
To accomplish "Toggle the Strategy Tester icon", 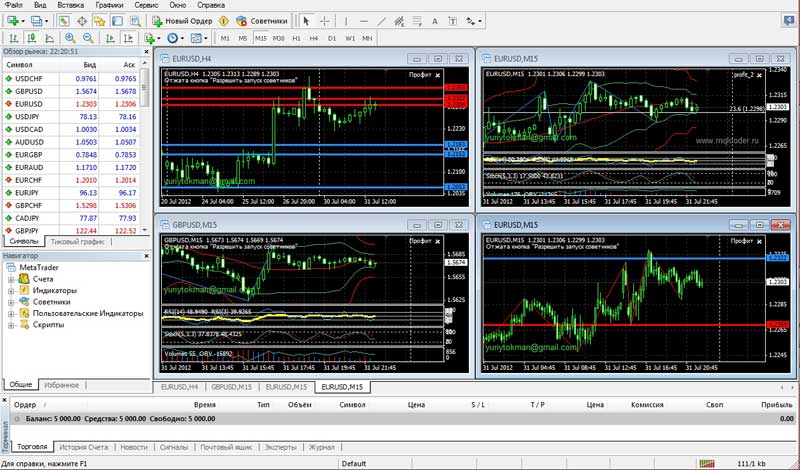I will click(135, 21).
